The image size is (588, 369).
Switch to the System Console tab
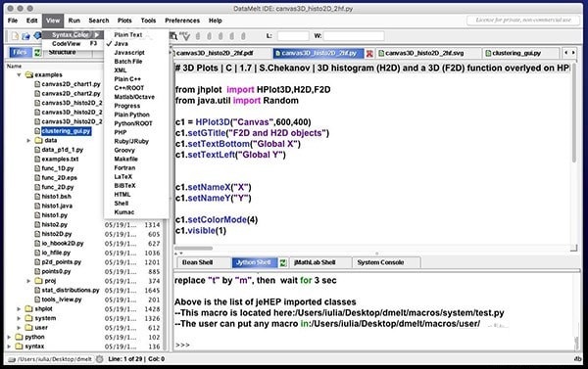(x=380, y=262)
